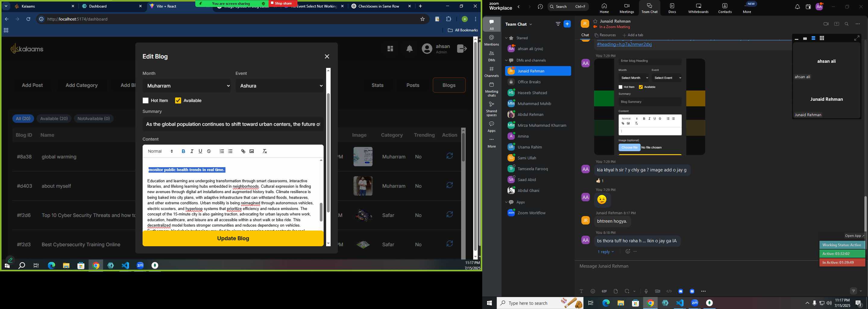Open dashboard grid icon in Kalaams header
The width and height of the screenshot is (868, 309).
tap(390, 49)
